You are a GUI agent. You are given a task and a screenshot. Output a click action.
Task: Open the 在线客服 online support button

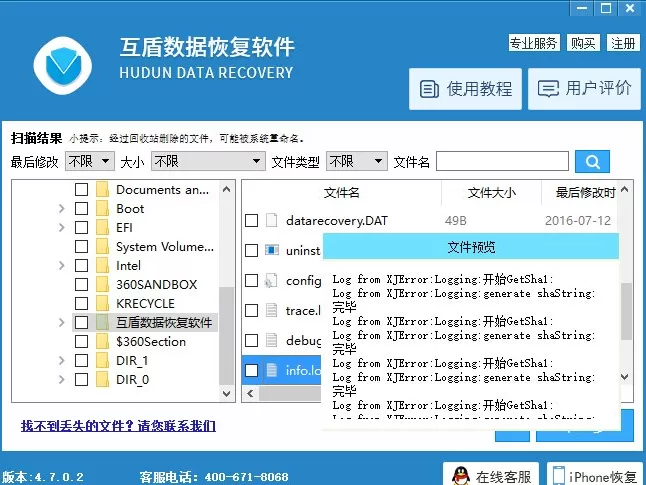(x=492, y=475)
